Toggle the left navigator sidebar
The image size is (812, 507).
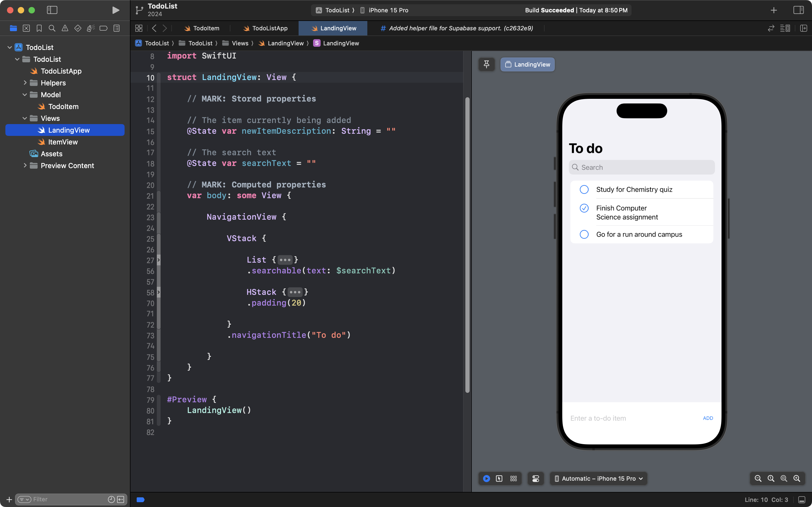52,10
